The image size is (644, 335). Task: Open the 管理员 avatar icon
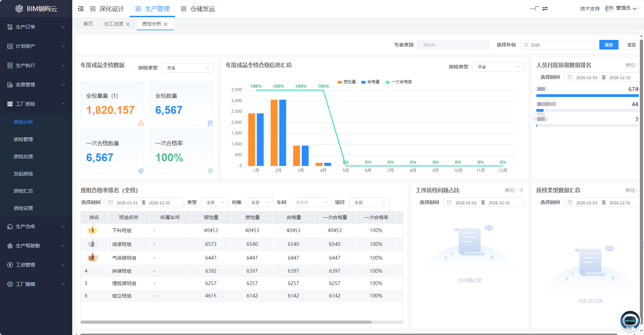609,8
